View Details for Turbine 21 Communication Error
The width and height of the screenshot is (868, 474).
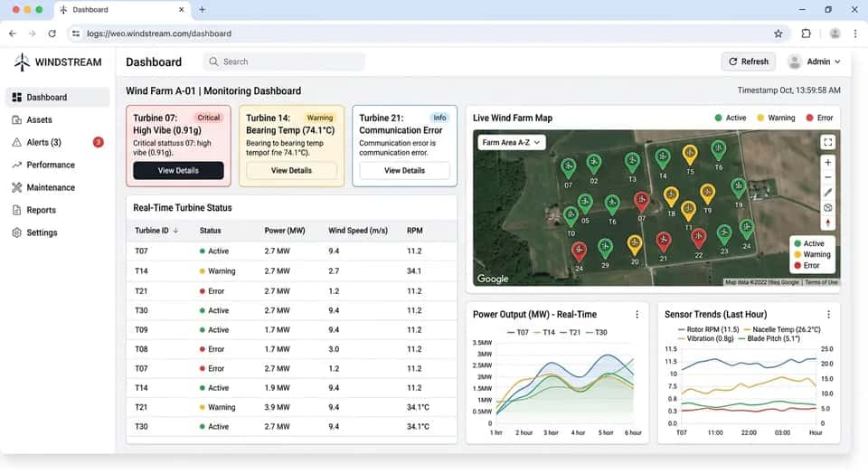(x=405, y=171)
